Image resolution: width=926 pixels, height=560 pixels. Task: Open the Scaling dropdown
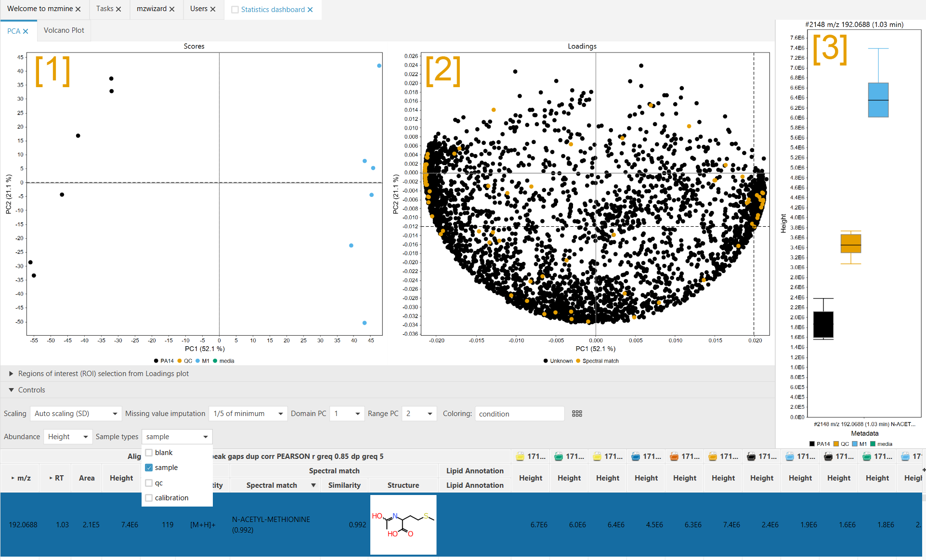tap(75, 414)
